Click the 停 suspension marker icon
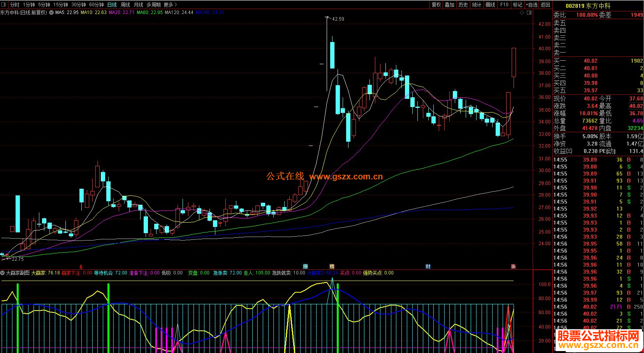Image resolution: width=644 pixels, height=353 pixels. click(306, 266)
